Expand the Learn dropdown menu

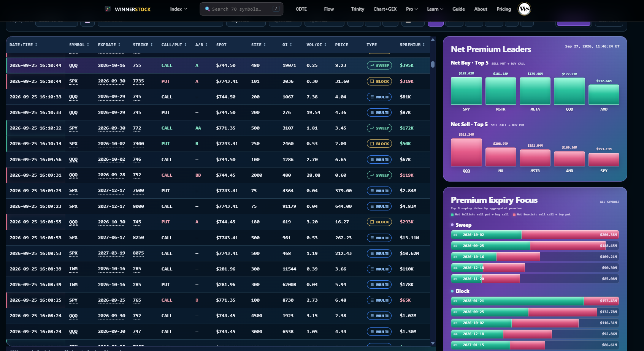(435, 9)
